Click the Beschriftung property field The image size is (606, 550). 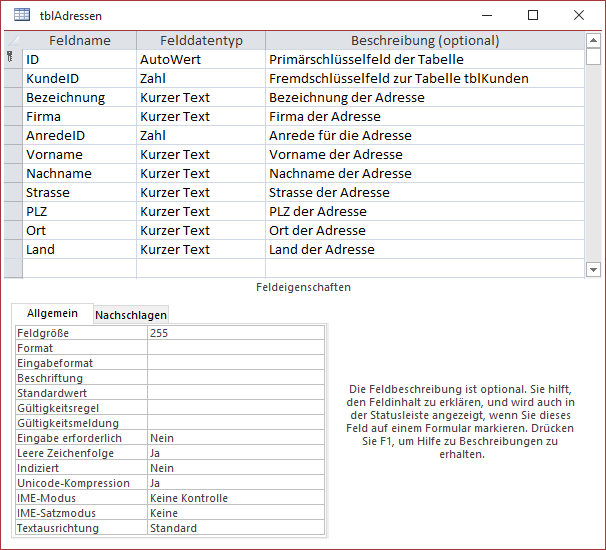(x=236, y=378)
